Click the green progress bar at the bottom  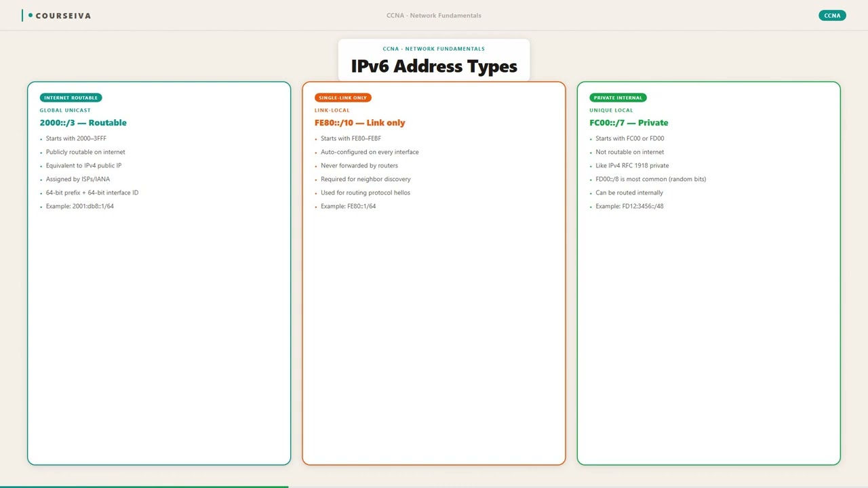[x=144, y=487]
